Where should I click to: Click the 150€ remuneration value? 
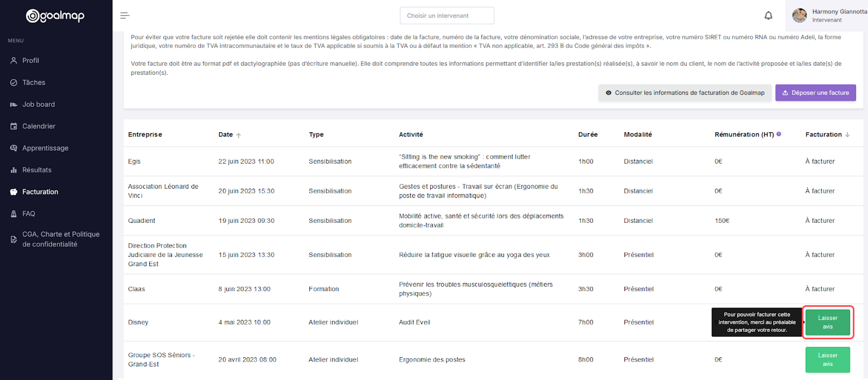tap(722, 221)
